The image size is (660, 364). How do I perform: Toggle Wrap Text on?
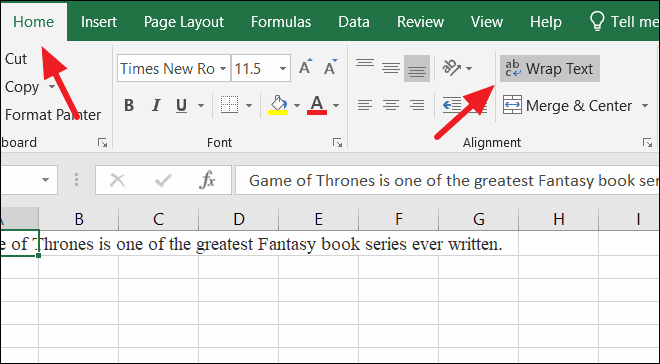[x=550, y=69]
